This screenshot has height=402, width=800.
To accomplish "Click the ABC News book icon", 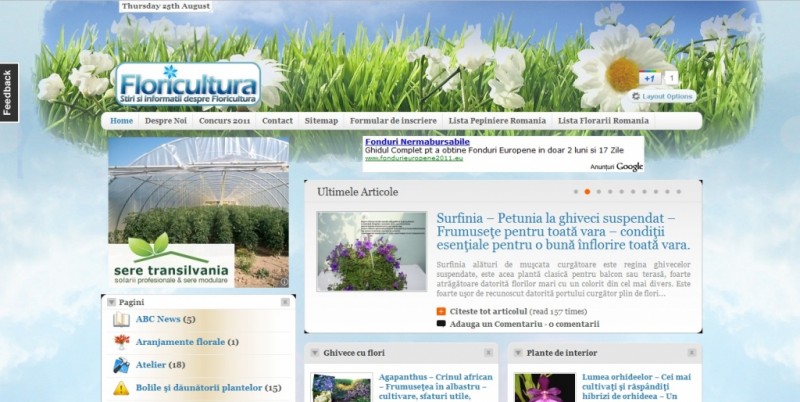I will (121, 320).
